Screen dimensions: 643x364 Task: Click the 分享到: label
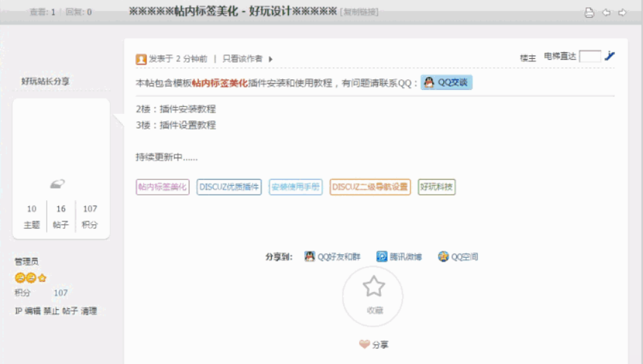pyautogui.click(x=279, y=257)
